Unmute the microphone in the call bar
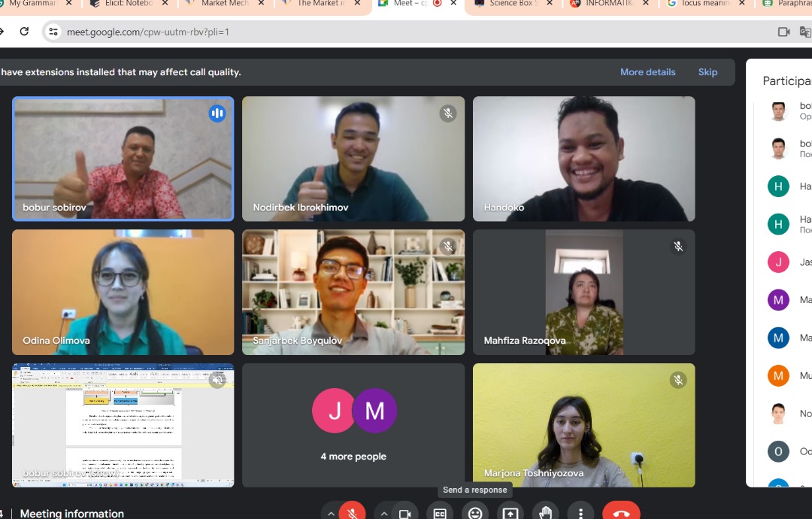This screenshot has height=519, width=812. [352, 513]
